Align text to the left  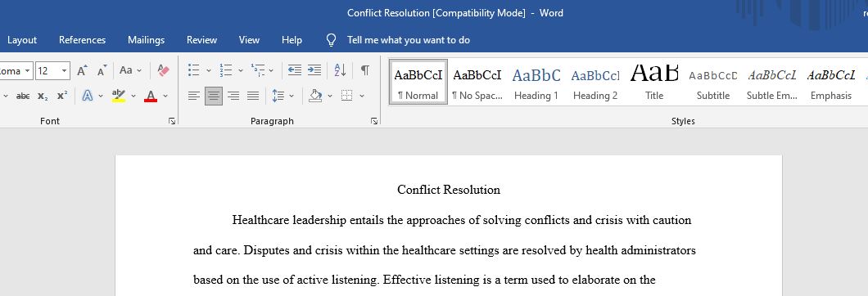point(194,96)
